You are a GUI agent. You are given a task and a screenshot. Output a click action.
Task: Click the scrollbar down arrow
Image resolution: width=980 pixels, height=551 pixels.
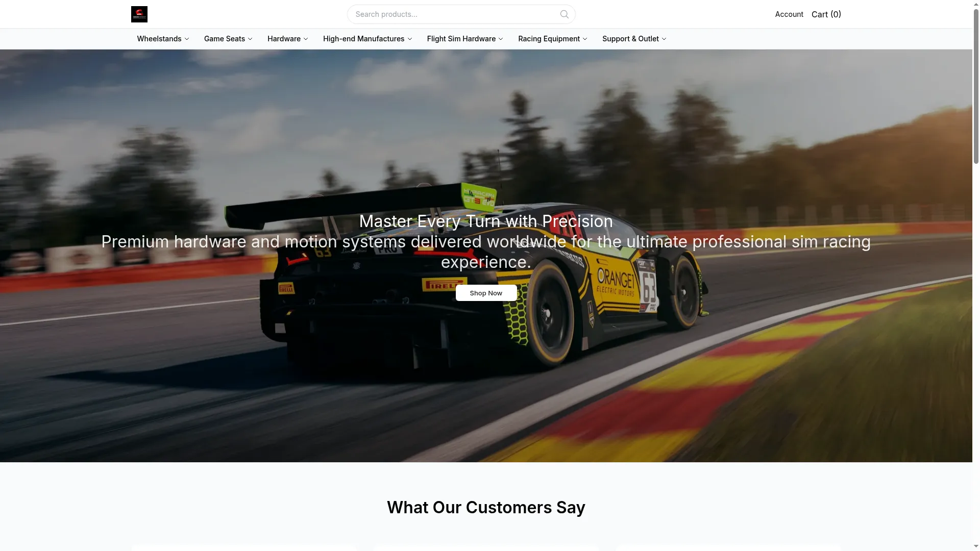pos(976,546)
